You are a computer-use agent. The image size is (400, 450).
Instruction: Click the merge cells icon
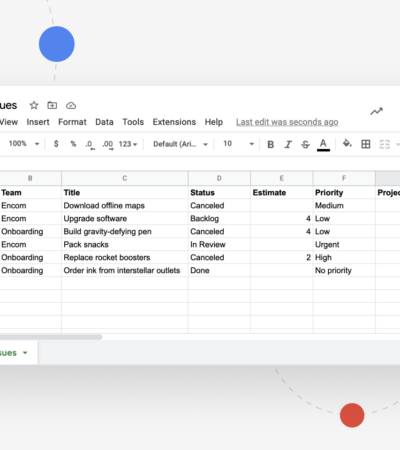(384, 144)
